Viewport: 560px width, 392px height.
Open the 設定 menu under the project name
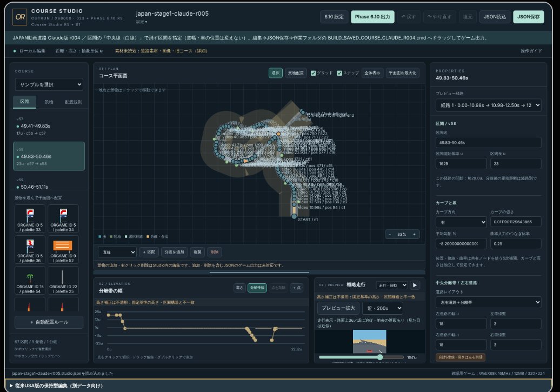pyautogui.click(x=142, y=22)
